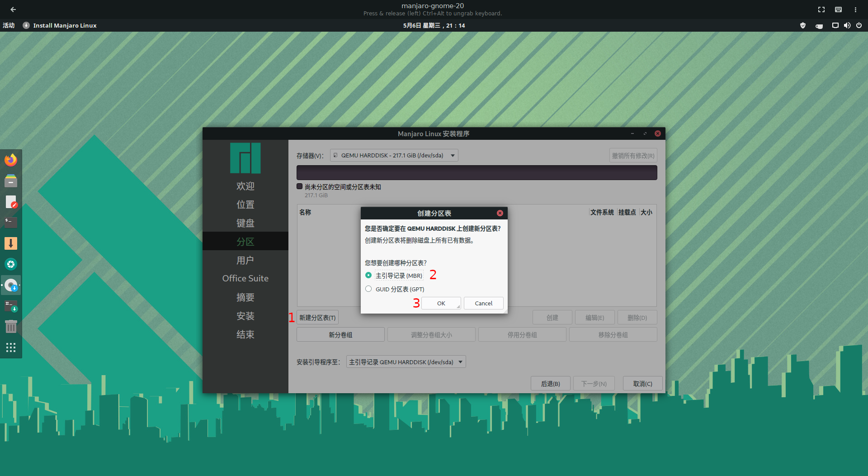
Task: Select the Office Suite step in sidebar
Action: pos(245,278)
